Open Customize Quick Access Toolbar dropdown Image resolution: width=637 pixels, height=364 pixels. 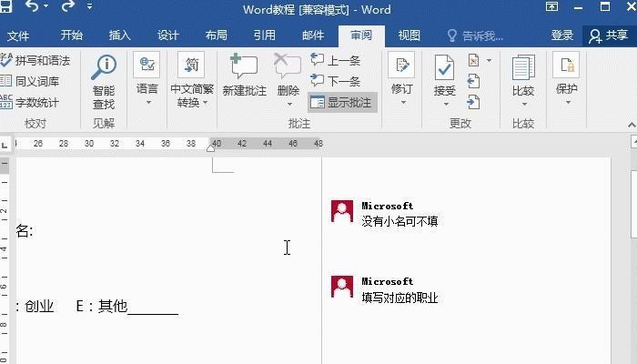89,6
